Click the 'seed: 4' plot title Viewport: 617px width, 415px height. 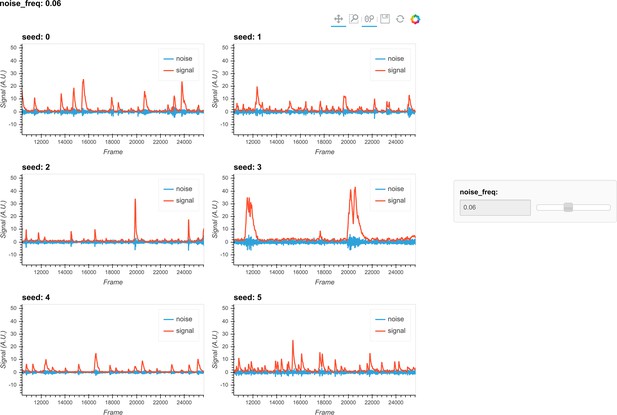click(x=36, y=297)
